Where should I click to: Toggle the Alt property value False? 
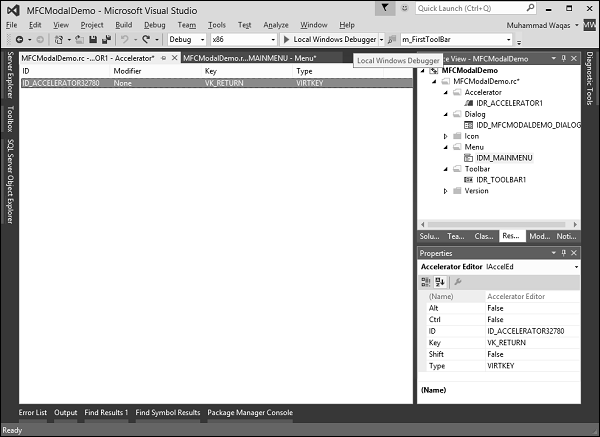click(x=495, y=308)
